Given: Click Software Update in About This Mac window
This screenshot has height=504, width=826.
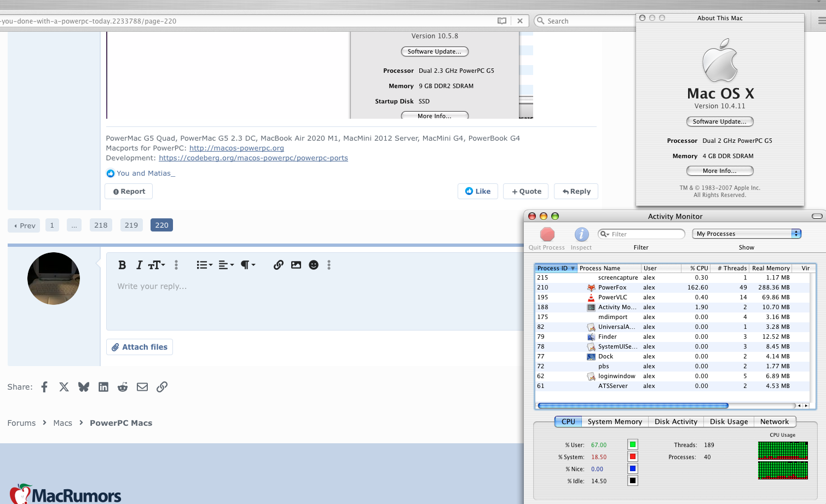Looking at the screenshot, I should tap(720, 121).
